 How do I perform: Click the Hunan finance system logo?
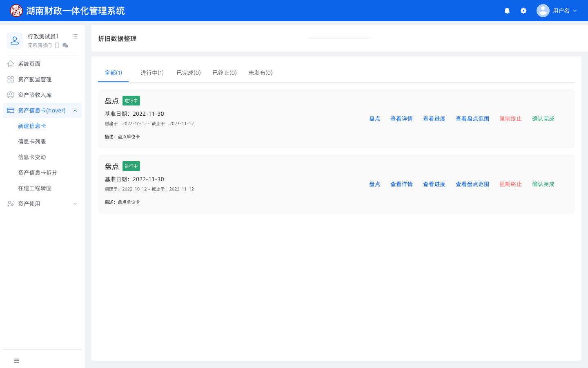coord(16,11)
